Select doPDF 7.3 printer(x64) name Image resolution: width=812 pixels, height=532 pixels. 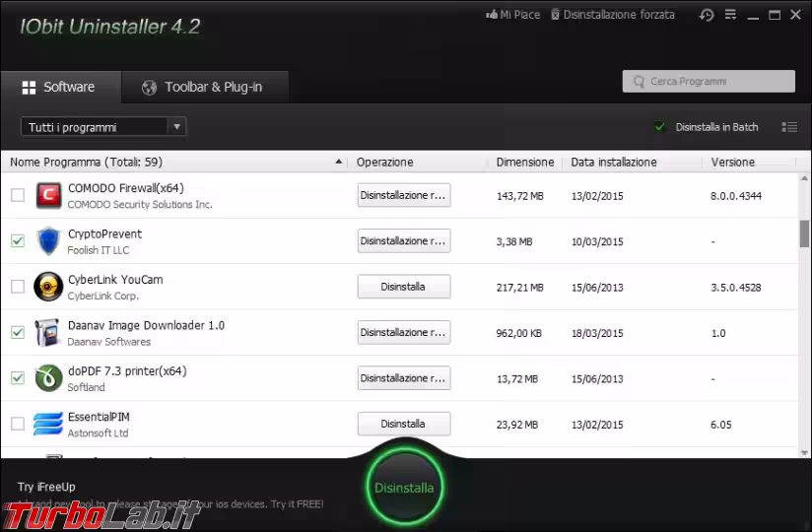tap(127, 371)
